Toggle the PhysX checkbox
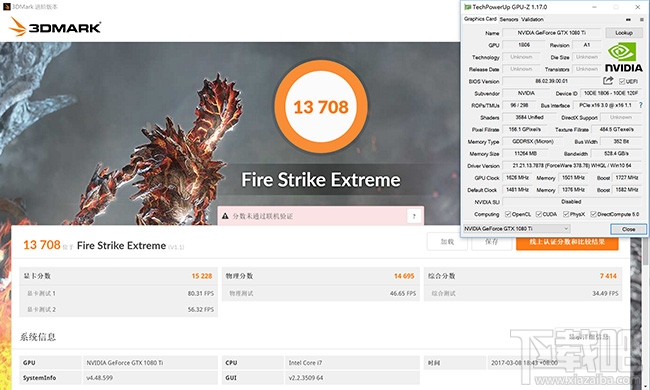This screenshot has width=650, height=390. point(566,214)
